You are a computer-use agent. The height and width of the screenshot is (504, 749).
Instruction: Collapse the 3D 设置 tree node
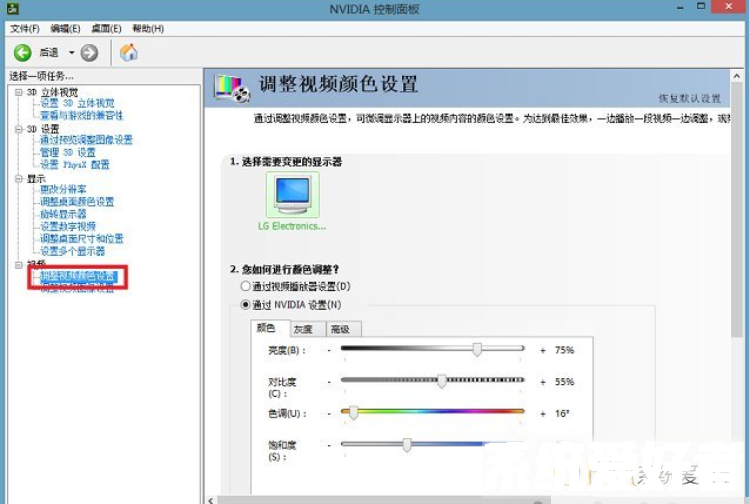[x=19, y=129]
